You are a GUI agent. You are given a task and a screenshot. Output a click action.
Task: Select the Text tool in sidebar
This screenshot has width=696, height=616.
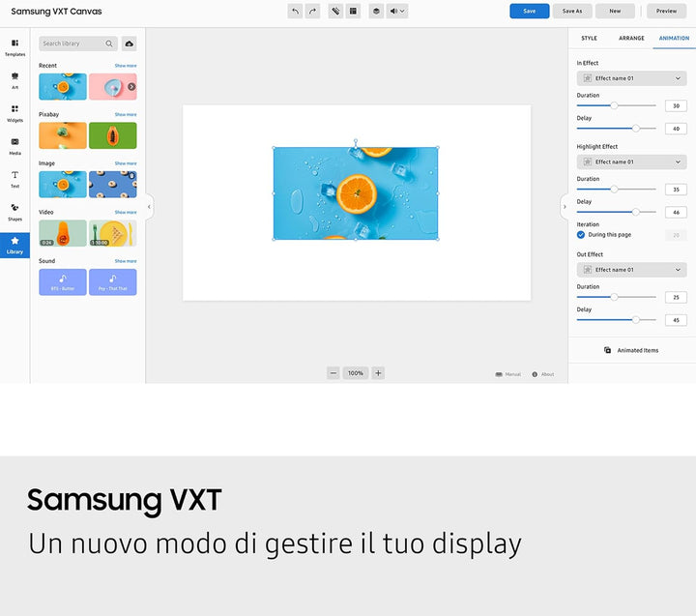[15, 179]
